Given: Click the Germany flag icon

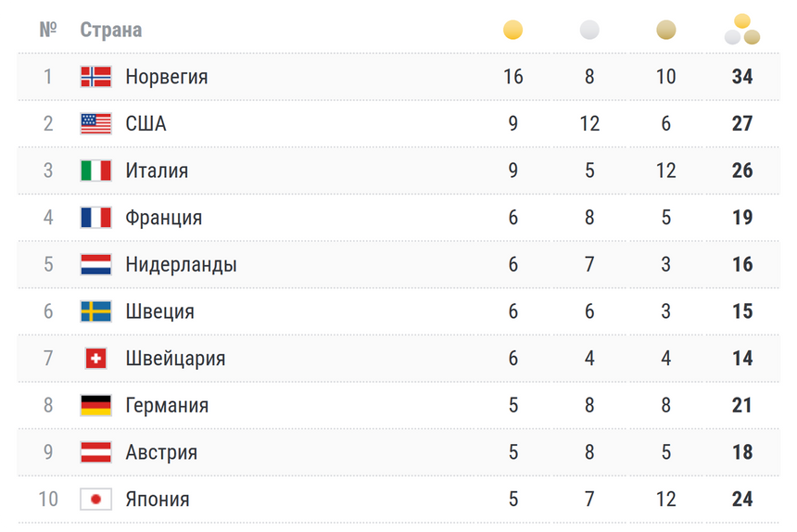Looking at the screenshot, I should click(x=95, y=405).
